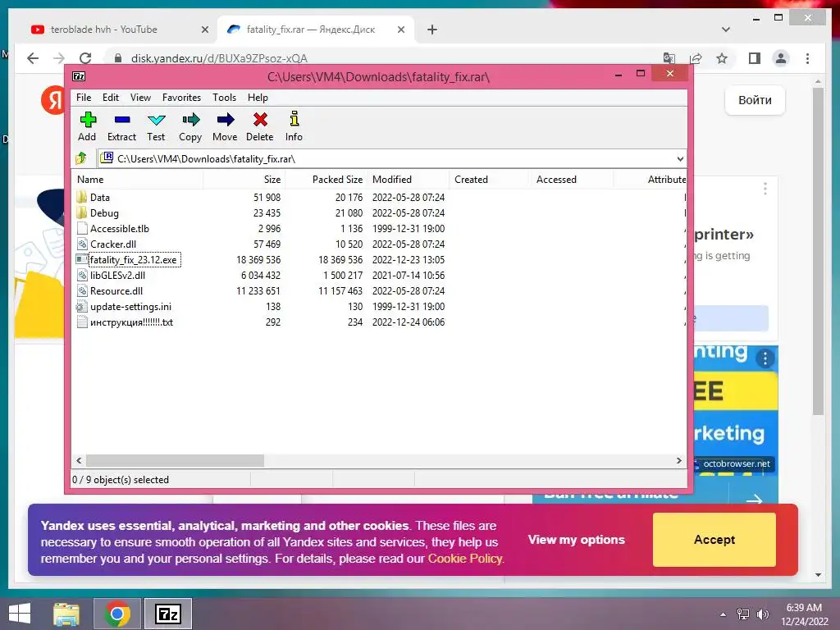The height and width of the screenshot is (630, 840).
Task: Sort by Created column header
Action: tap(489, 180)
